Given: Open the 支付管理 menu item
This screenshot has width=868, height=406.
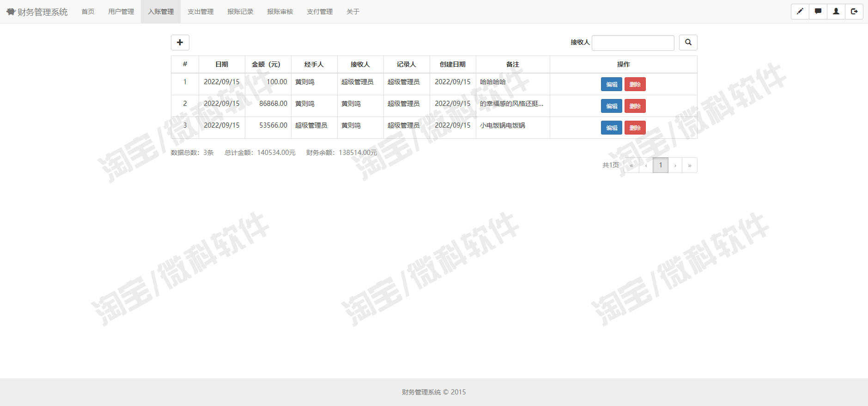Looking at the screenshot, I should click(320, 12).
